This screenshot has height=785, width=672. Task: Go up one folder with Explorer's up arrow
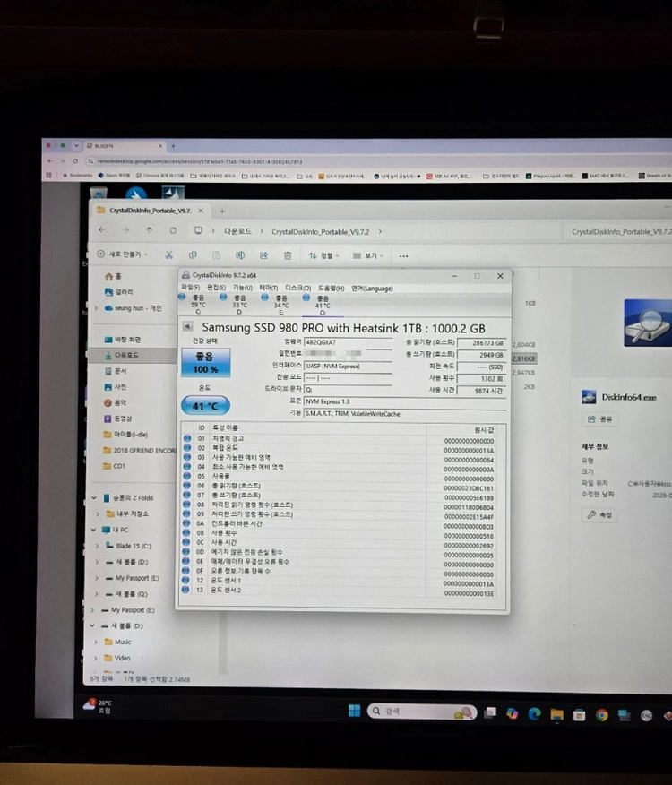(150, 229)
